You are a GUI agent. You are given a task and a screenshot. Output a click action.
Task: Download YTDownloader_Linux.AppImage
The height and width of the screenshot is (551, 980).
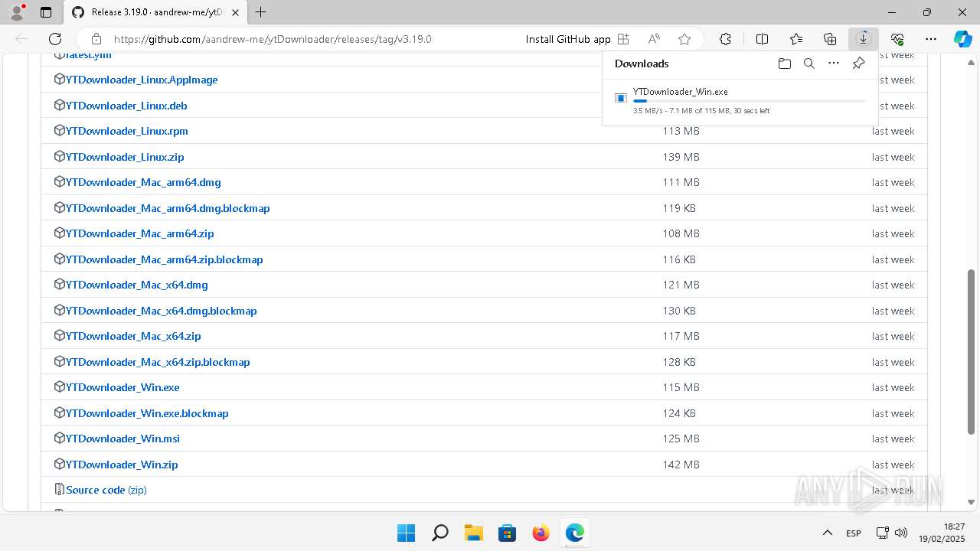pyautogui.click(x=142, y=80)
